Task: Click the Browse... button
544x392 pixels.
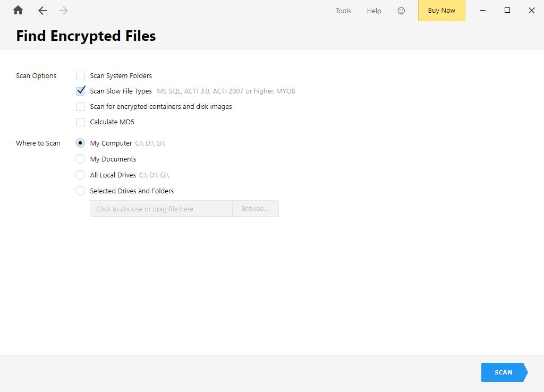Action: (x=256, y=209)
